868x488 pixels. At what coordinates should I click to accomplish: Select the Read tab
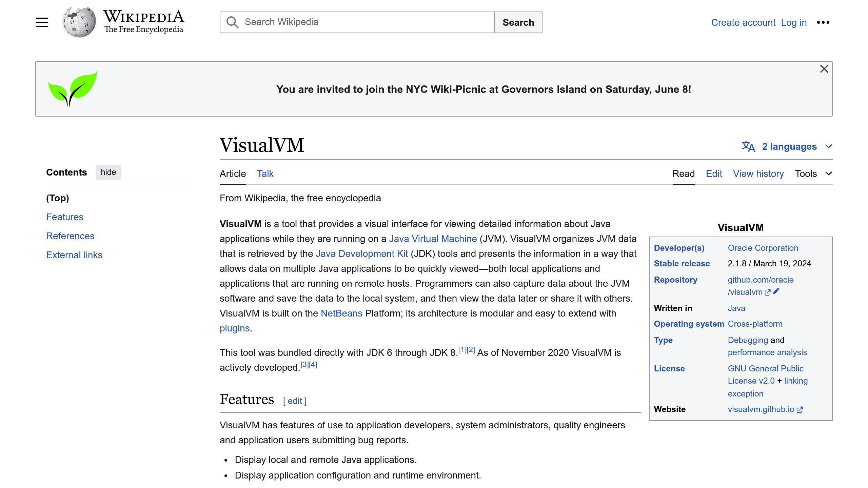coord(684,174)
